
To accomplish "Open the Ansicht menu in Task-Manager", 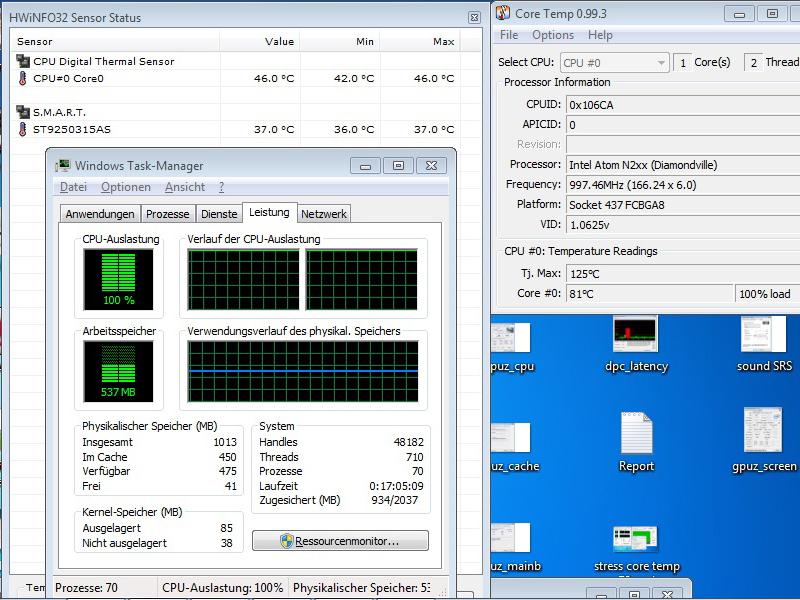I will click(x=185, y=187).
